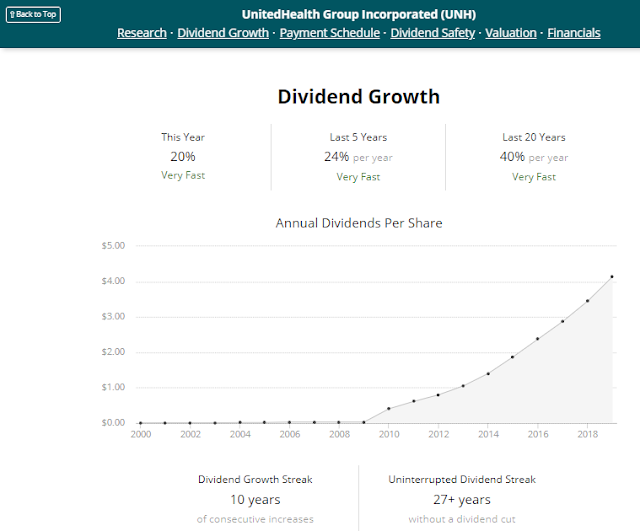Click the 2016 x-axis label
Image resolution: width=640 pixels, height=531 pixels.
pos(538,434)
